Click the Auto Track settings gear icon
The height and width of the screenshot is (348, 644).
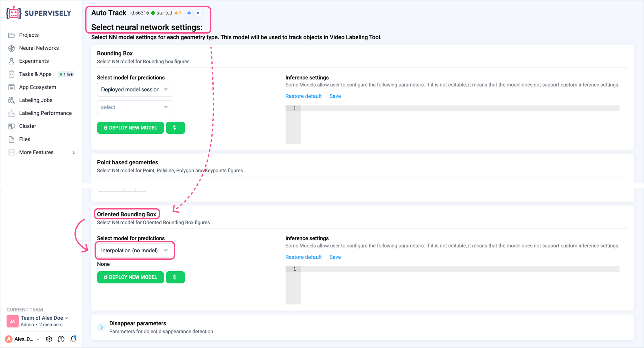coord(189,13)
